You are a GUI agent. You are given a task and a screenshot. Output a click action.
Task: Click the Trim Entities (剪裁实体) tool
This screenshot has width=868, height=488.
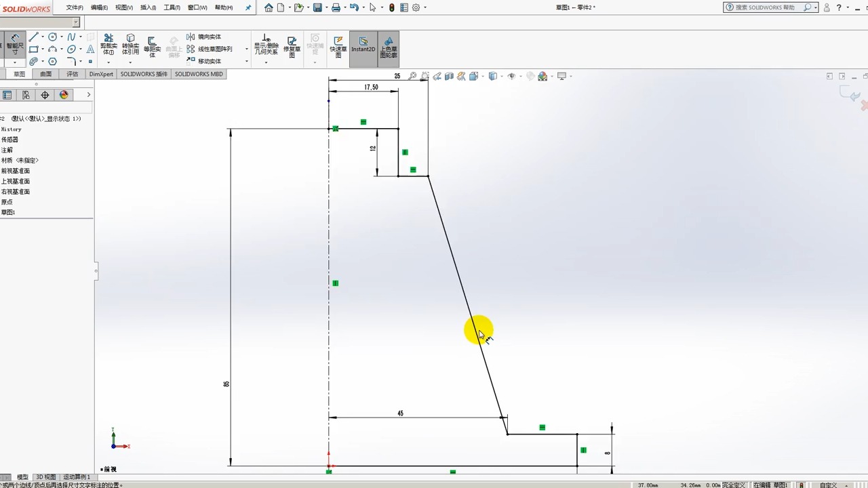[x=108, y=44]
